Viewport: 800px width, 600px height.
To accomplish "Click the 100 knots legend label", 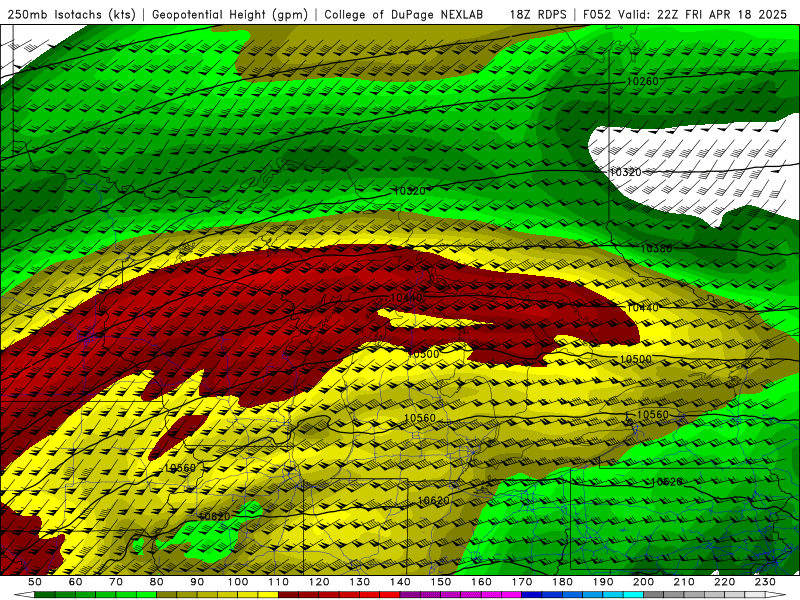I will click(238, 582).
